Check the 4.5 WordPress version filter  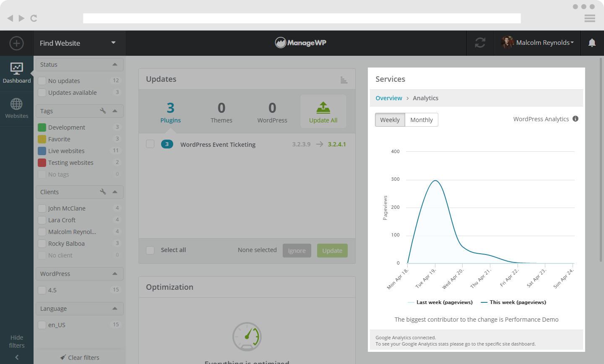tap(42, 290)
